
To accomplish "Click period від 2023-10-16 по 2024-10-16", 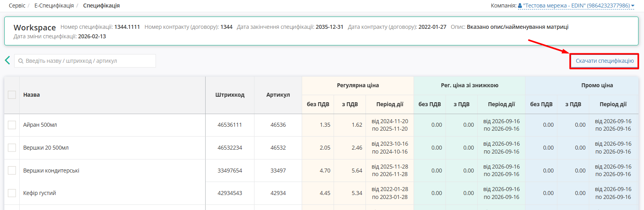I will click(390, 148).
